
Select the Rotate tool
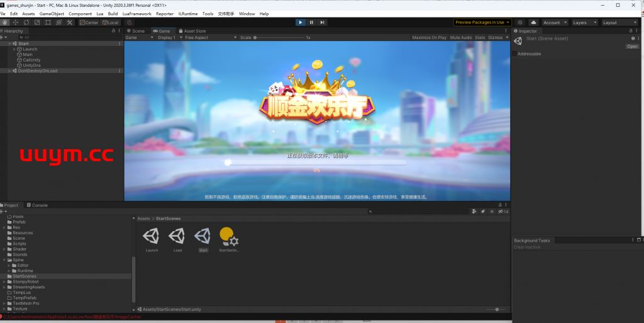[x=26, y=23]
